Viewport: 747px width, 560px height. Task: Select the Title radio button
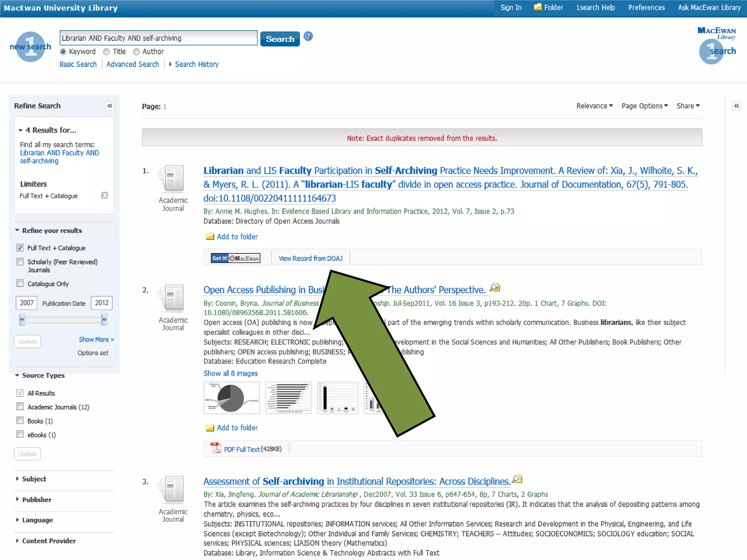[x=107, y=52]
